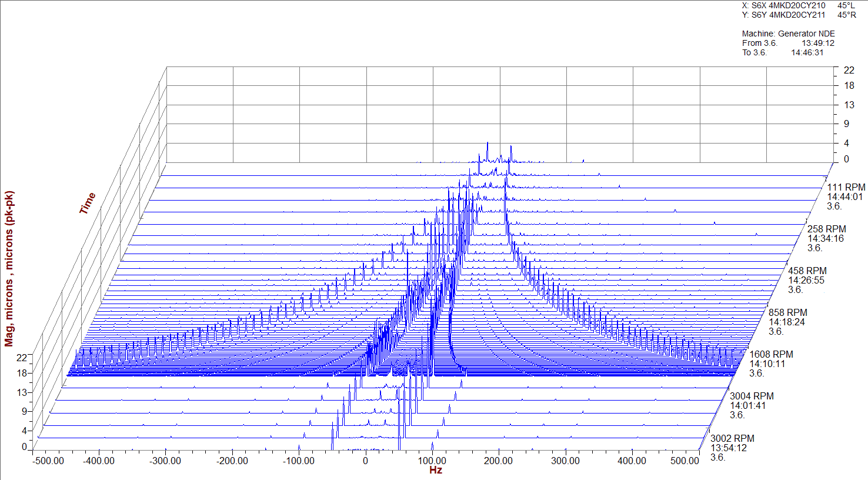This screenshot has height=480, width=868.
Task: Select the '3002 RPM' spectrum label
Action: coord(732,438)
